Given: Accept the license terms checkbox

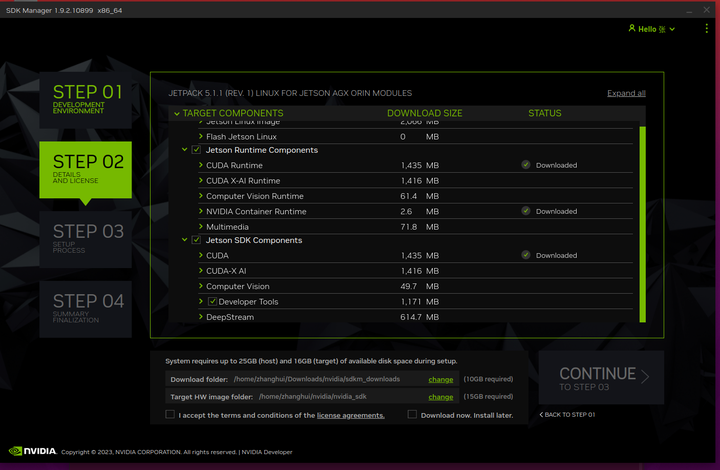Looking at the screenshot, I should (170, 414).
